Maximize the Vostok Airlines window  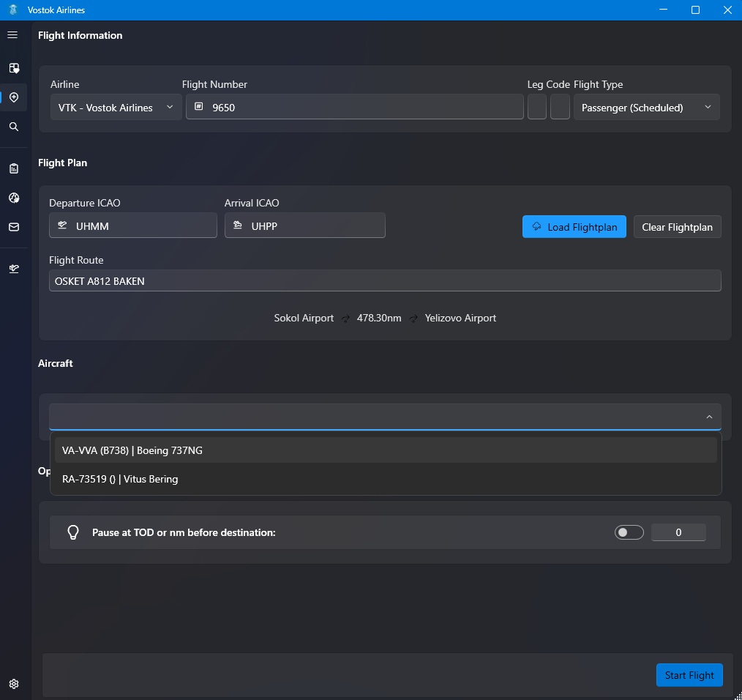(x=696, y=10)
